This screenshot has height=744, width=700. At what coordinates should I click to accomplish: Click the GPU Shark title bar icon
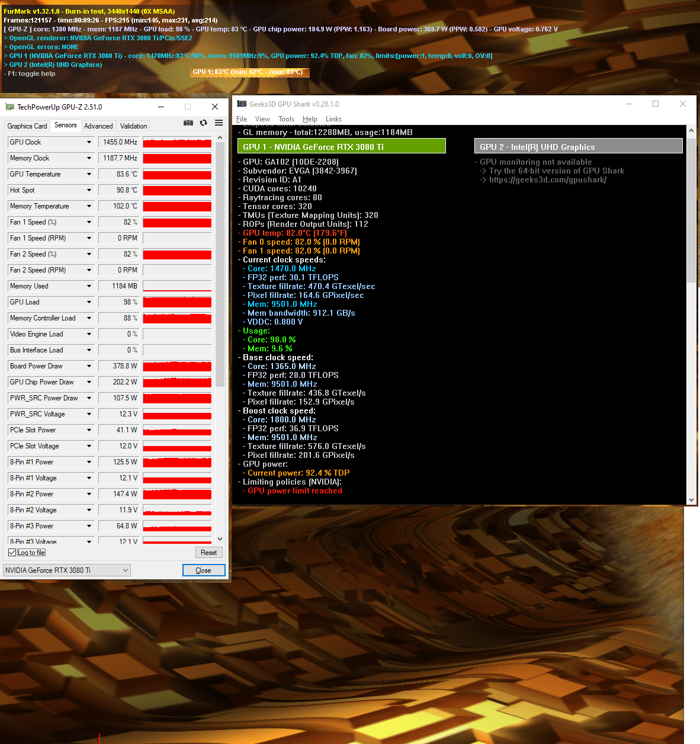coord(242,104)
